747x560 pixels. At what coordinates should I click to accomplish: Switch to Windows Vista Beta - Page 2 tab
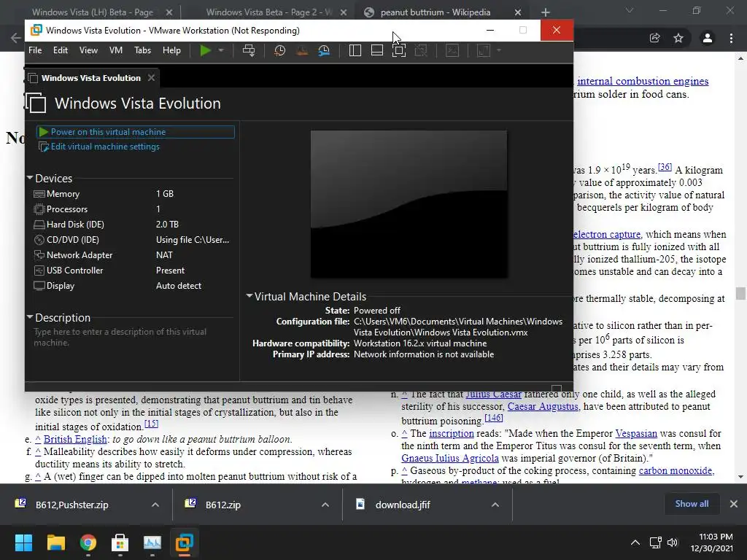269,12
